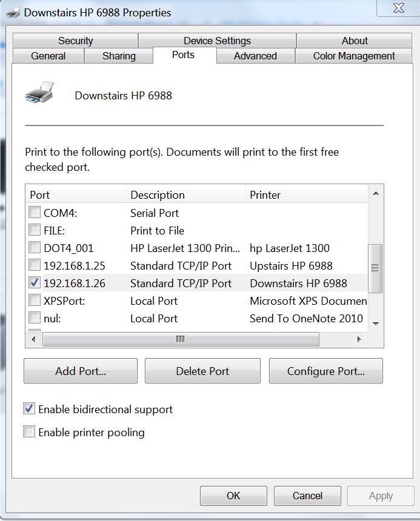This screenshot has width=420, height=521.
Task: Switch to the General tab
Action: point(48,56)
